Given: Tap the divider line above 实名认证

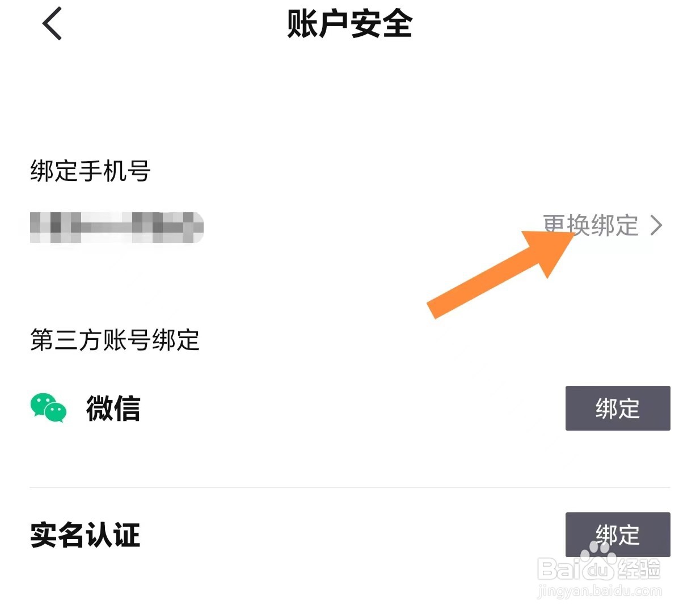Looking at the screenshot, I should (x=350, y=487).
